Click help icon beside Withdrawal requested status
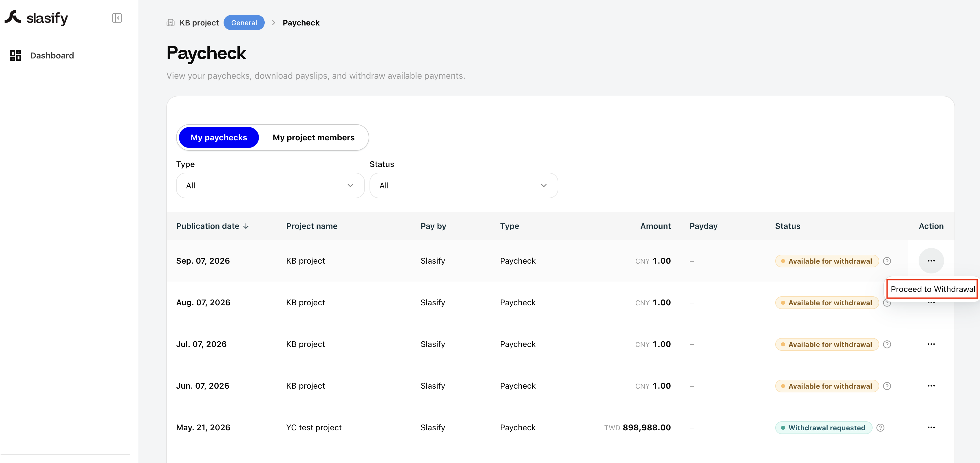Image resolution: width=980 pixels, height=463 pixels. [880, 428]
